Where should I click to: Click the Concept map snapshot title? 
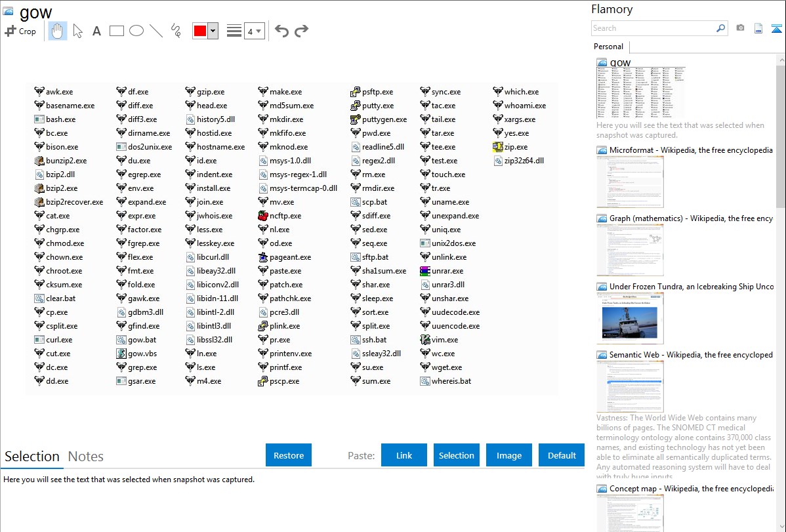(691, 489)
